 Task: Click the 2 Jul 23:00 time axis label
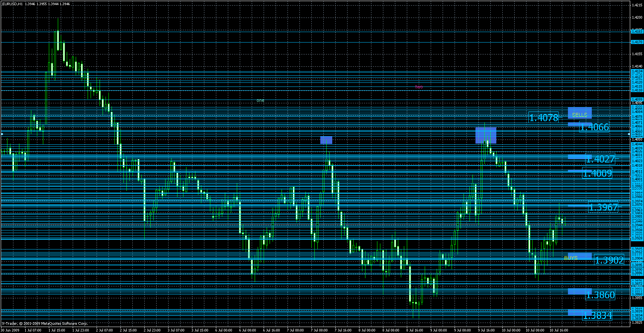152,330
